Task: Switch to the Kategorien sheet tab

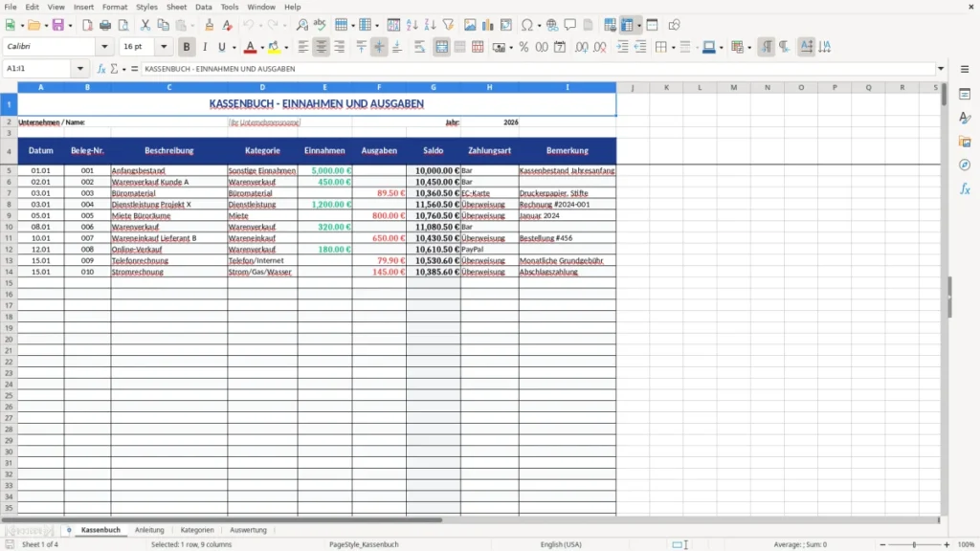Action: (x=197, y=530)
